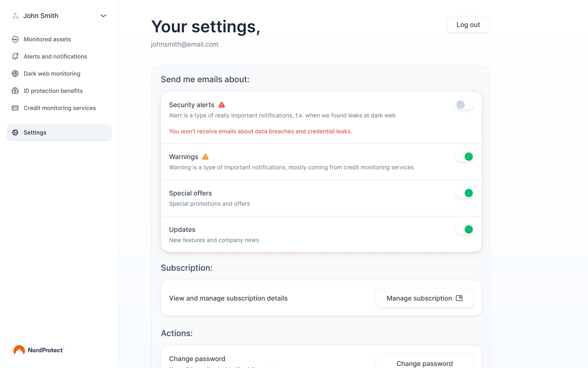The height and width of the screenshot is (368, 588).
Task: Switch off the Updates email toggle
Action: [x=464, y=230]
